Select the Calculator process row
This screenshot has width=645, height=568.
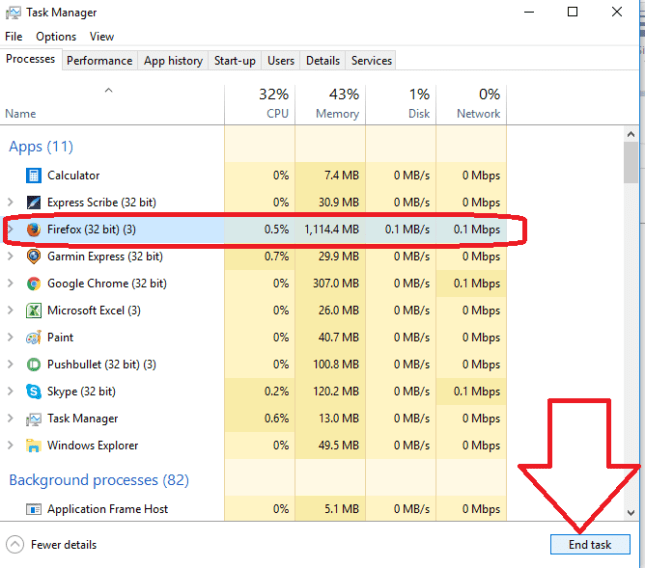(x=253, y=176)
